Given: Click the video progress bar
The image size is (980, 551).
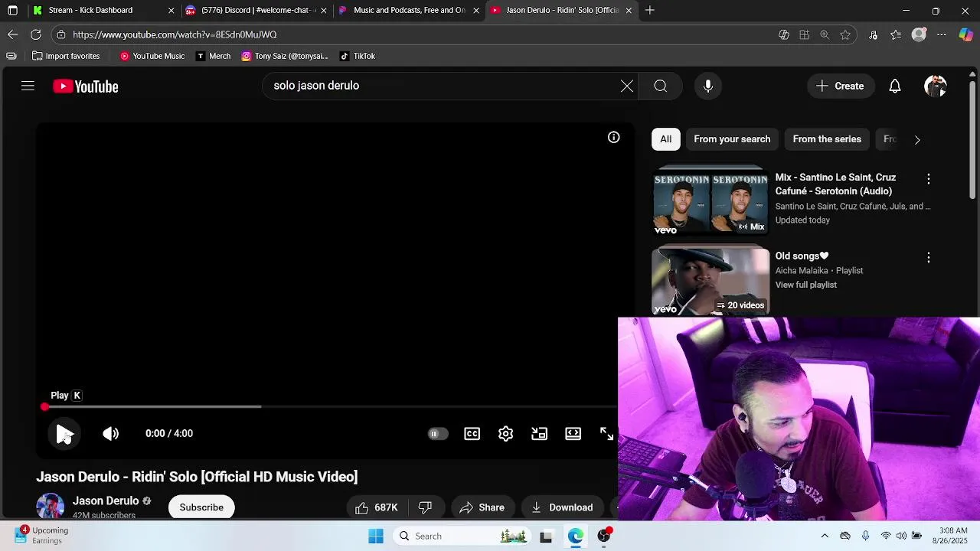Looking at the screenshot, I should click(331, 407).
